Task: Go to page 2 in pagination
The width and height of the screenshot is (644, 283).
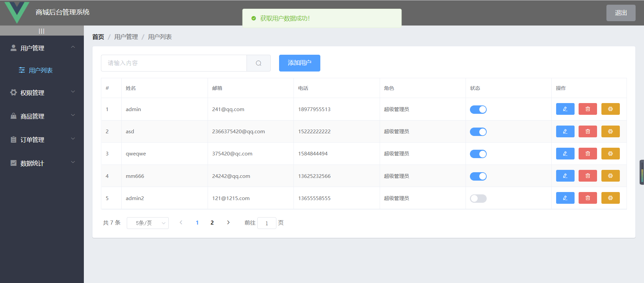Action: 212,223
